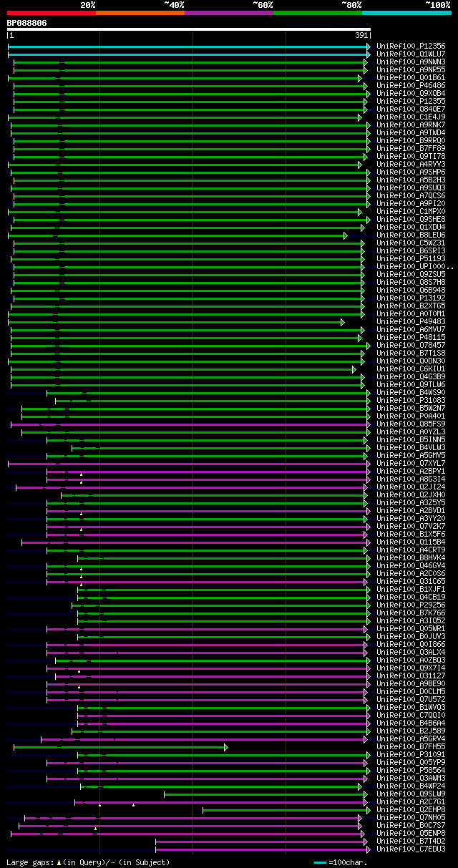Select label UniRef100_Q3ALX4
This screenshot has width=458, height=868.
(x=411, y=652)
